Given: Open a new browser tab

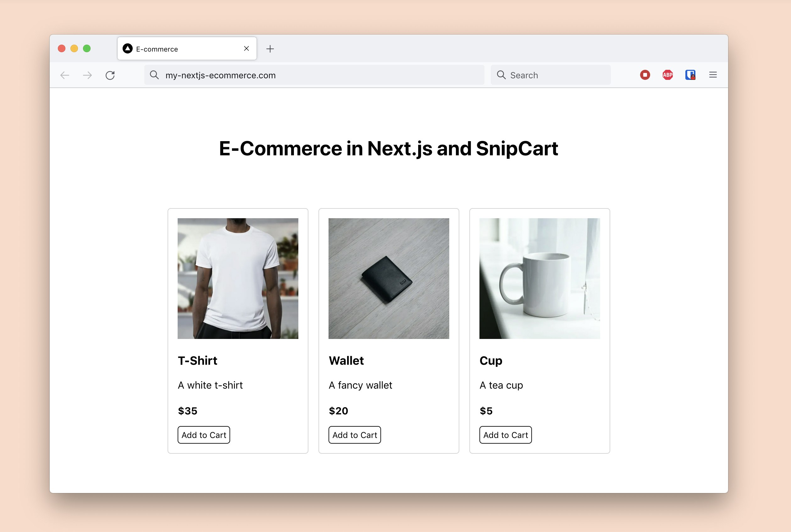Looking at the screenshot, I should tap(270, 48).
